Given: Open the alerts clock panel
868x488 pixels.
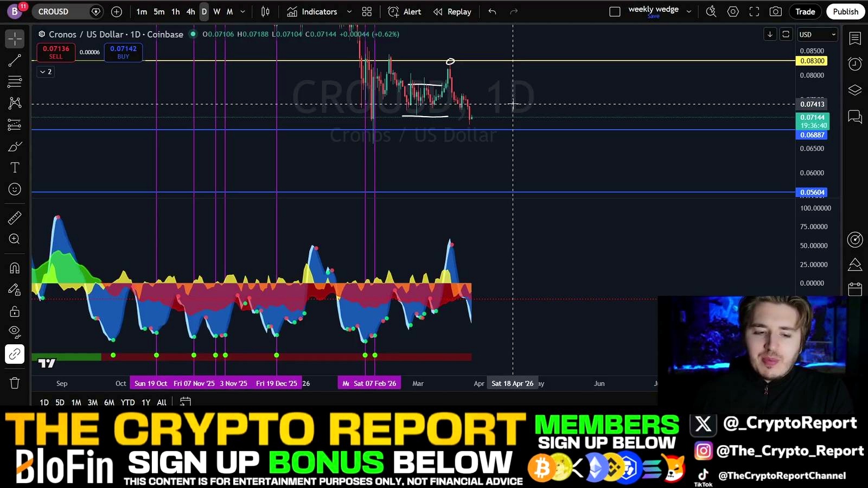Looking at the screenshot, I should coord(855,64).
